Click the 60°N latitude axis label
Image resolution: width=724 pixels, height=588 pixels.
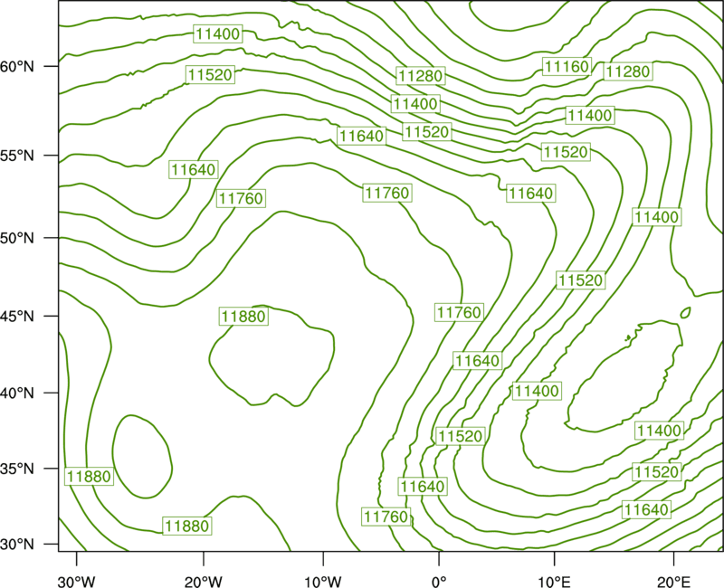point(17,66)
